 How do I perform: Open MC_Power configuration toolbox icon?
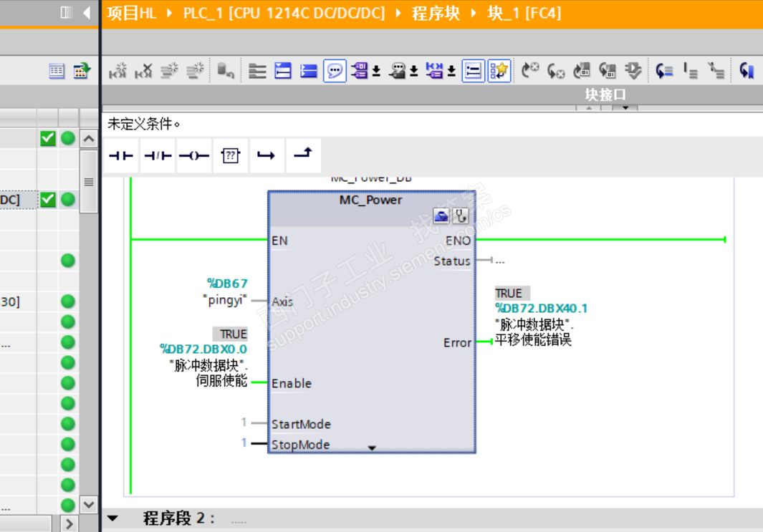tap(441, 216)
